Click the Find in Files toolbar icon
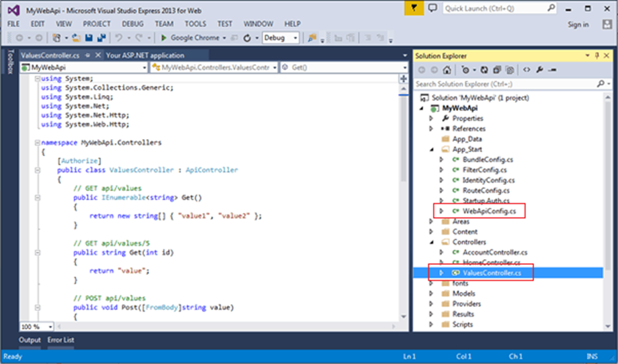The width and height of the screenshot is (618, 364). coord(312,38)
